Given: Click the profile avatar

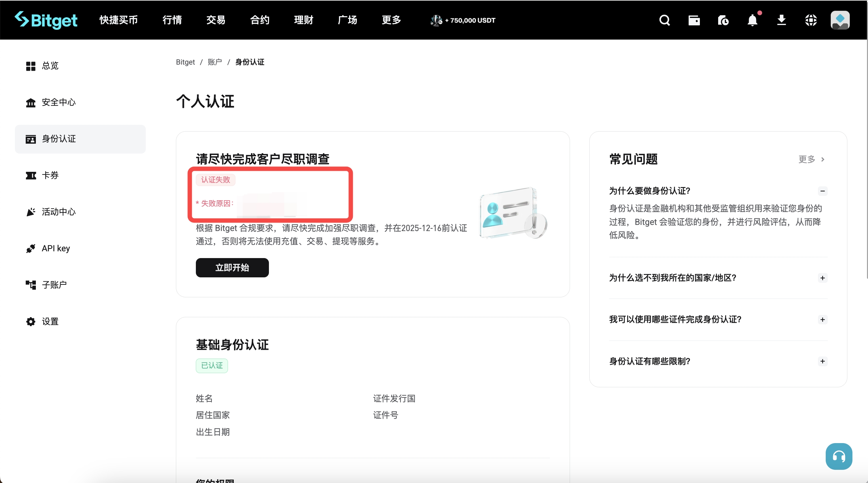Looking at the screenshot, I should click(840, 20).
